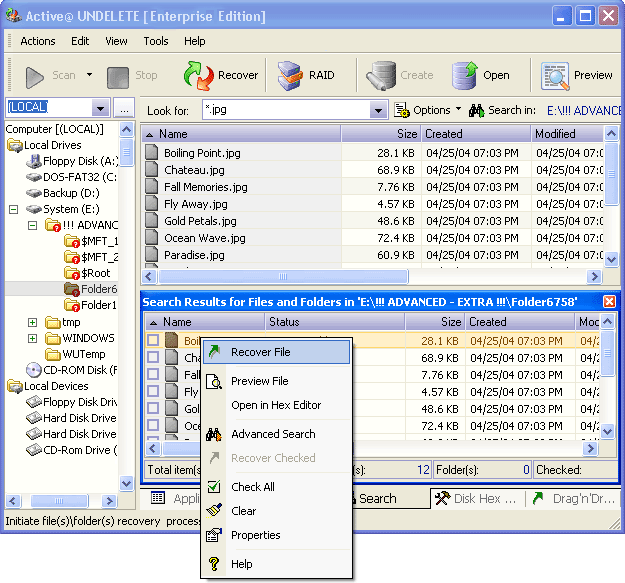Collapse the !!! ADVANCED folder node
This screenshot has width=625, height=583.
[x=33, y=225]
